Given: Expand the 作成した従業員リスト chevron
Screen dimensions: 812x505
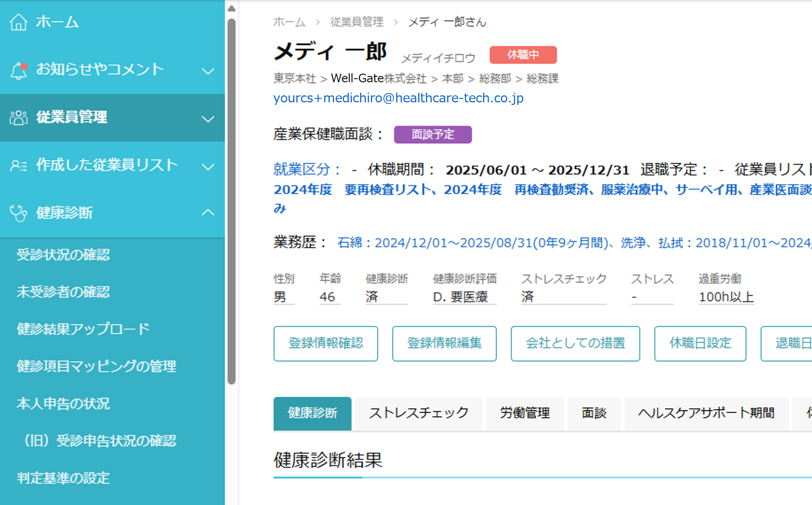Looking at the screenshot, I should pos(208,167).
